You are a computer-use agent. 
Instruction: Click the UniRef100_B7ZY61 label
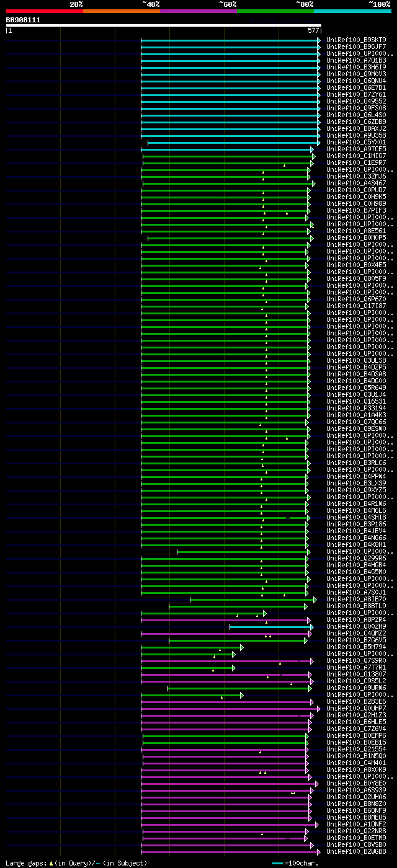click(356, 94)
